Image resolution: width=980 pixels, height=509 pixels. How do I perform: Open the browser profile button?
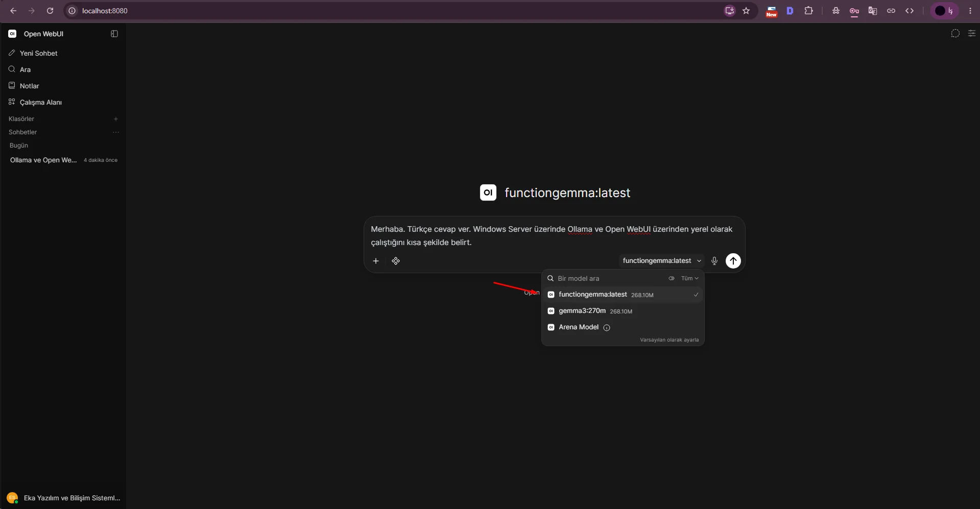pyautogui.click(x=944, y=11)
